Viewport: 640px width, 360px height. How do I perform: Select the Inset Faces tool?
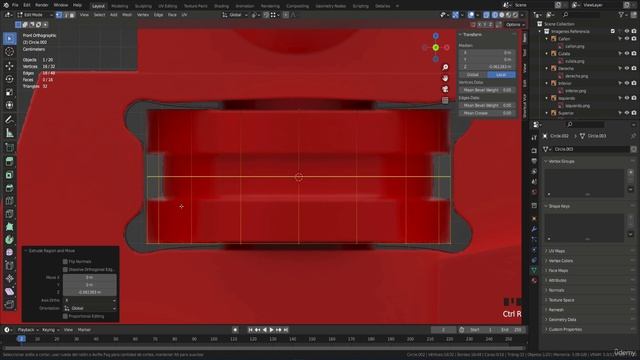[9, 175]
